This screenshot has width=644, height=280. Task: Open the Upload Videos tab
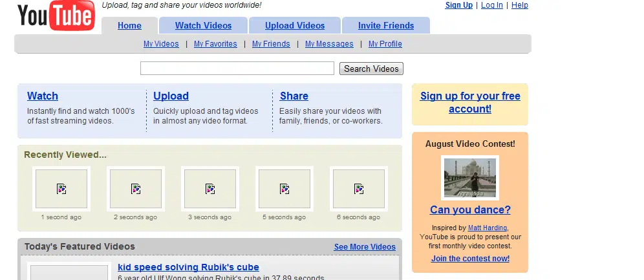pos(295,26)
